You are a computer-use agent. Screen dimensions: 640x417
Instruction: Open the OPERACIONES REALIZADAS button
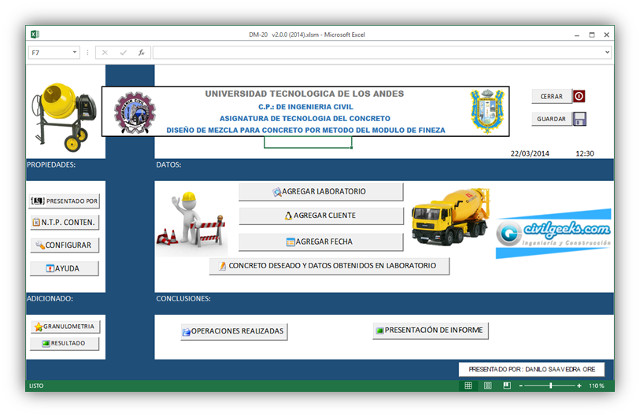(x=233, y=331)
